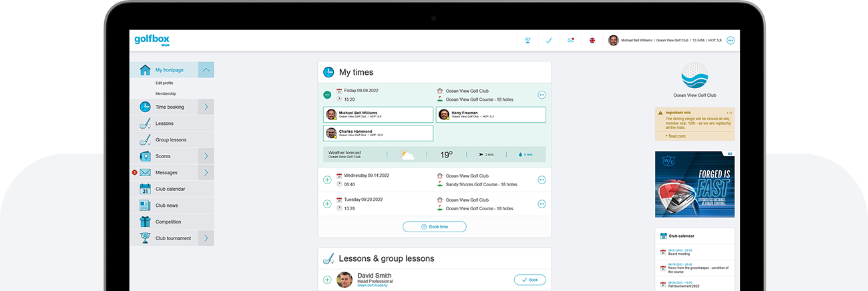Screen dimensions: 868x291
Task: Go to Group lessons in sidebar
Action: (171, 139)
